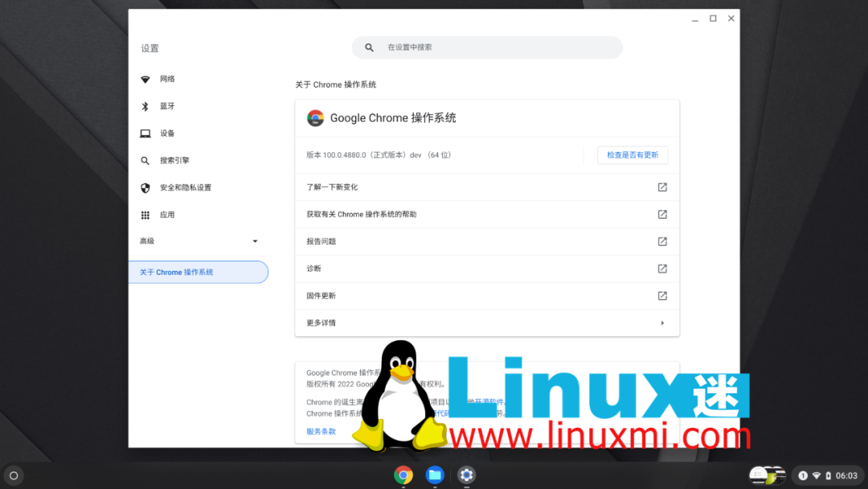Open the 服务条款 link
868x489 pixels.
click(320, 430)
